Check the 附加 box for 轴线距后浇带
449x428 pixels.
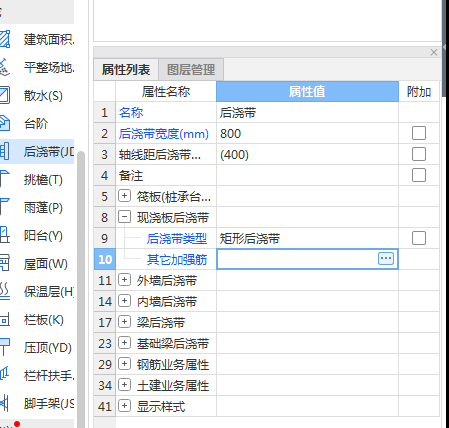419,154
